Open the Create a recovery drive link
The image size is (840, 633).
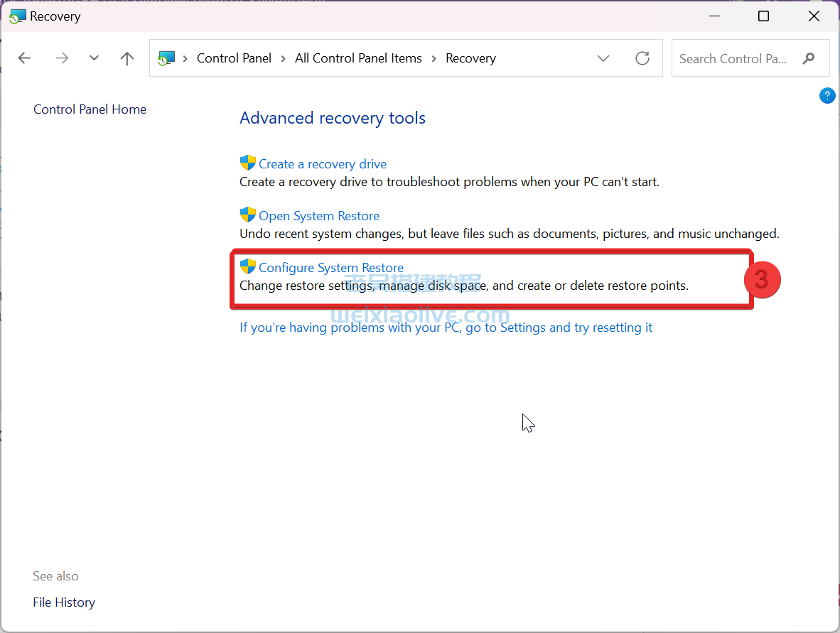(322, 163)
